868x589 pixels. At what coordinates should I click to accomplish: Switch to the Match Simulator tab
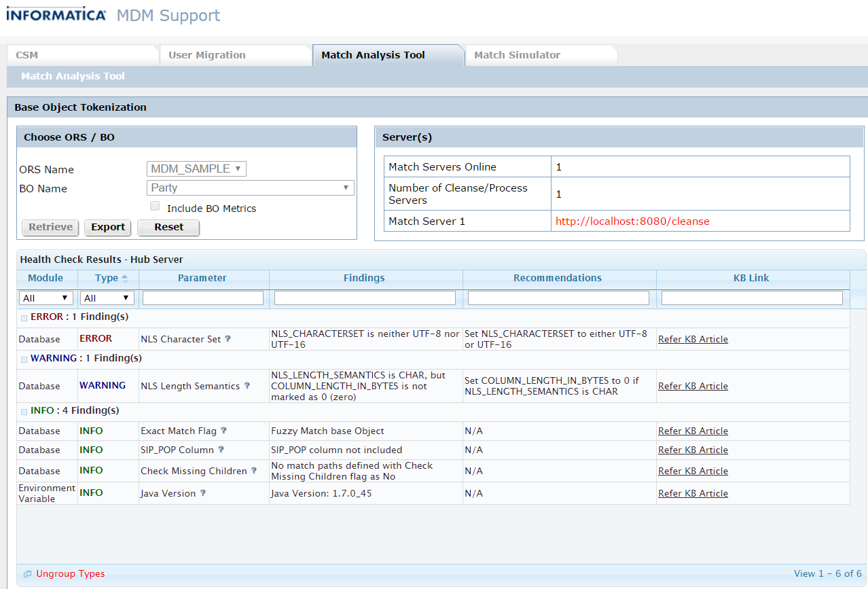coord(517,55)
